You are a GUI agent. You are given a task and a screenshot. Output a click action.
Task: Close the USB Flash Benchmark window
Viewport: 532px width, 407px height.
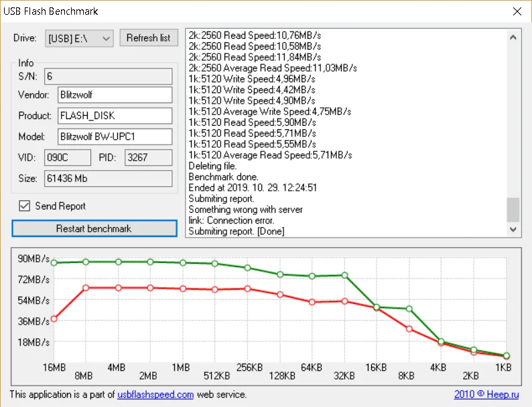tap(517, 11)
